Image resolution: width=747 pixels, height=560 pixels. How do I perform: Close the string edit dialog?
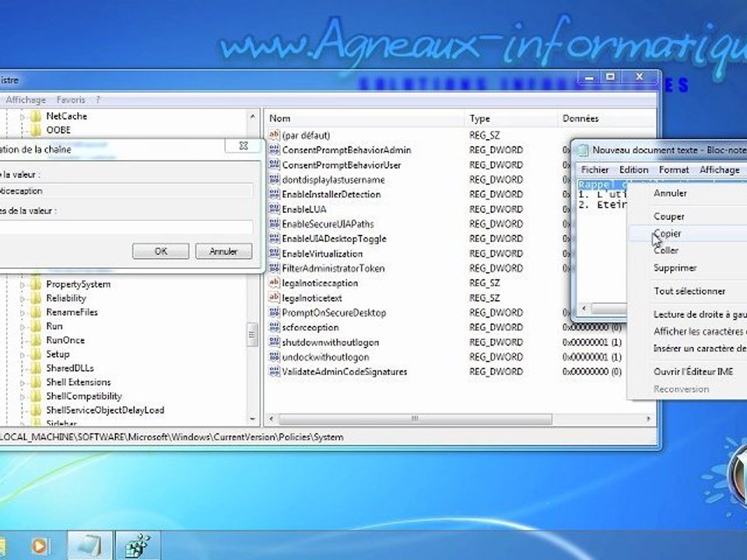(243, 145)
